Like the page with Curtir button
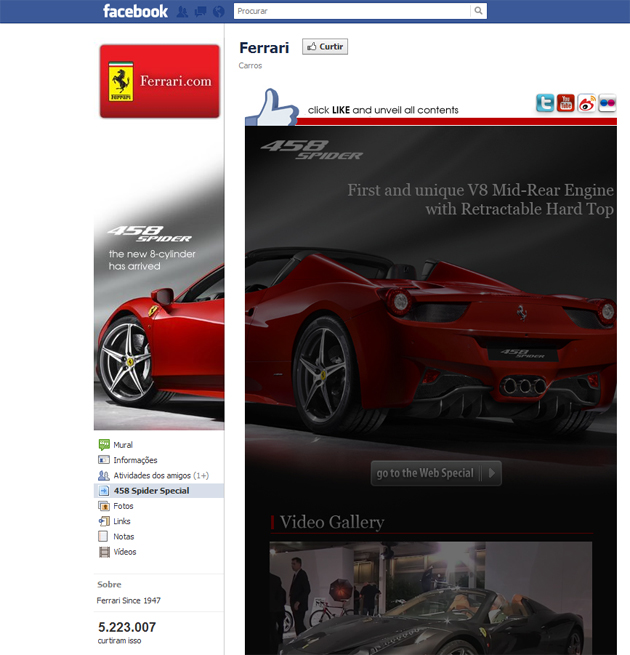 pyautogui.click(x=325, y=47)
